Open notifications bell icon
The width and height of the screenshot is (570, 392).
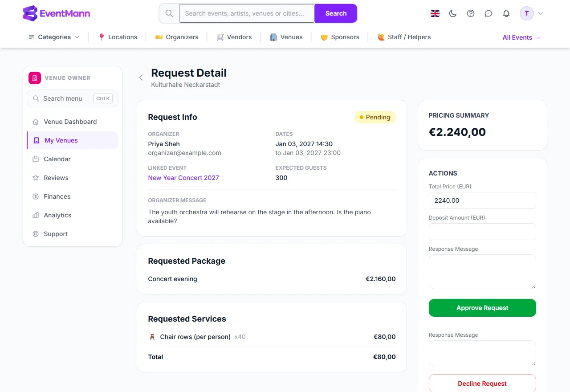point(506,13)
